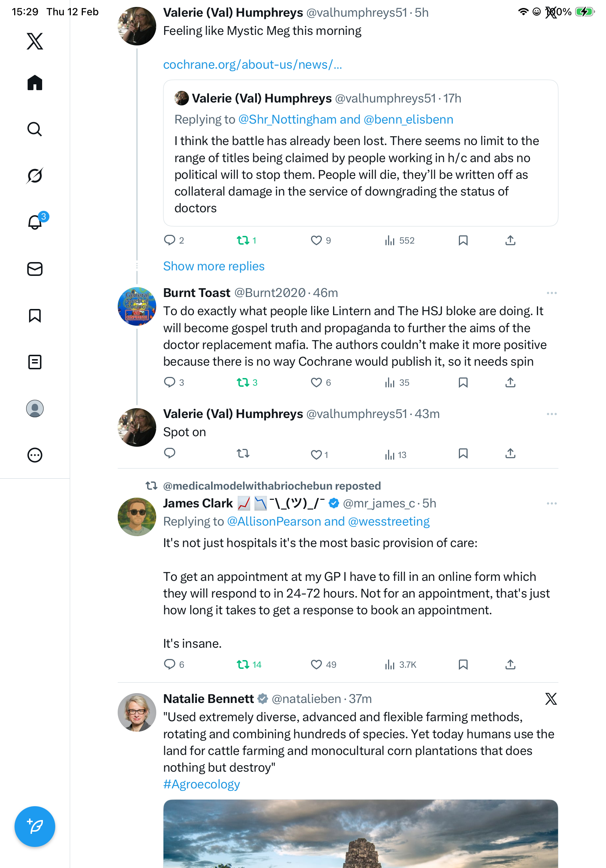Image resolution: width=606 pixels, height=868 pixels.
Task: Open more options on Burnt Toast's post
Action: click(551, 293)
